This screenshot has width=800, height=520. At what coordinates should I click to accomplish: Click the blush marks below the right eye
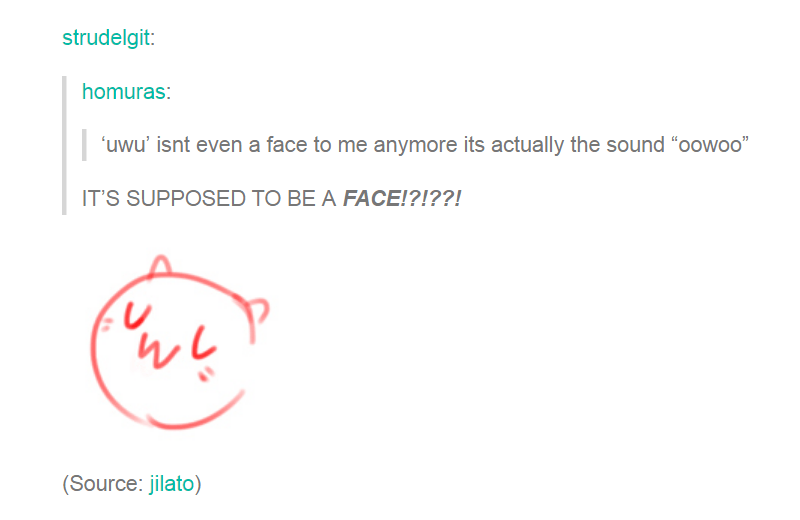pos(206,374)
